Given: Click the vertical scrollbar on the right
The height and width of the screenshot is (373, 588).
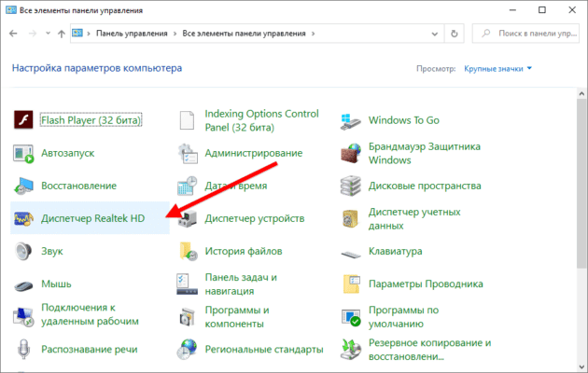Looking at the screenshot, I should (x=581, y=186).
